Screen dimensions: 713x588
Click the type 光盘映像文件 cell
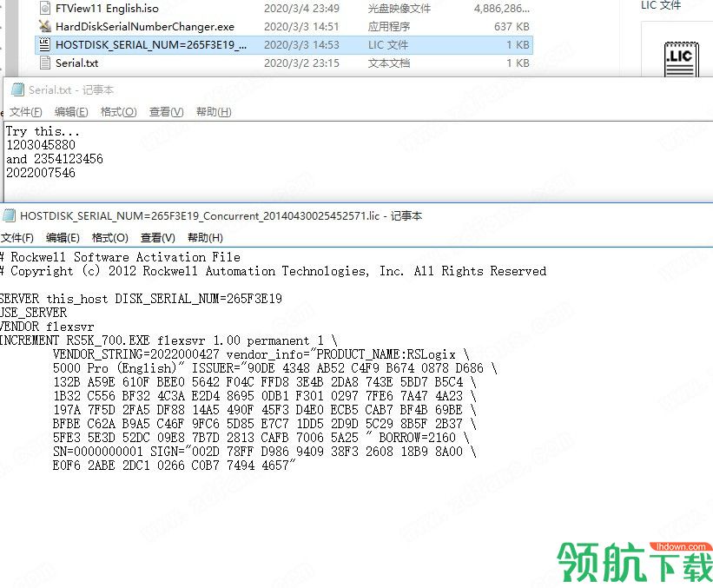tap(399, 8)
